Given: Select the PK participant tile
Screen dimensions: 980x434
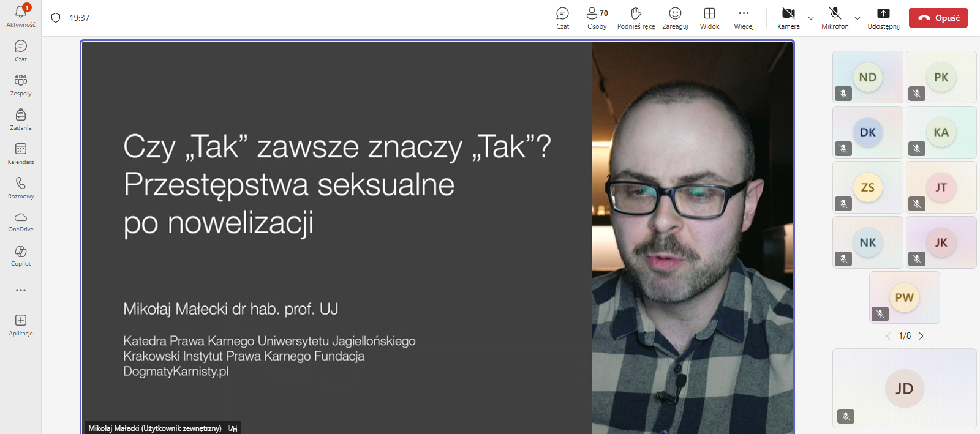Looking at the screenshot, I should pos(941,77).
